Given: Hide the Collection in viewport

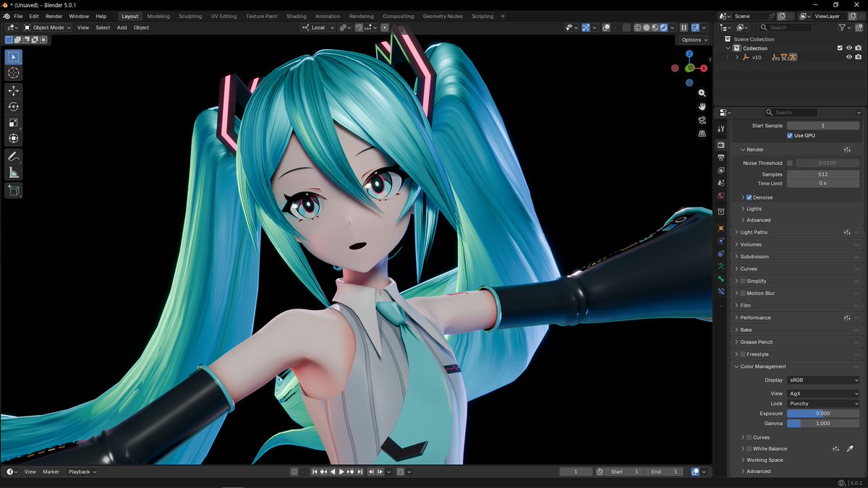Looking at the screenshot, I should [x=849, y=48].
